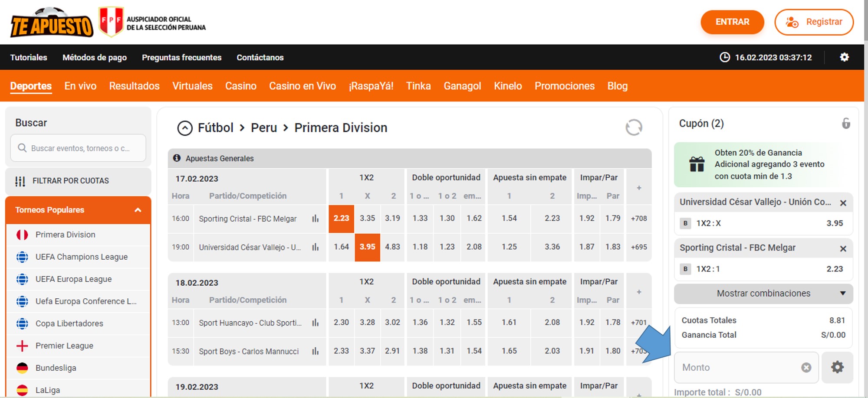Select draw odds 3.37 for Sport Boys match
Viewport: 868px width, 398px height.
click(x=368, y=351)
